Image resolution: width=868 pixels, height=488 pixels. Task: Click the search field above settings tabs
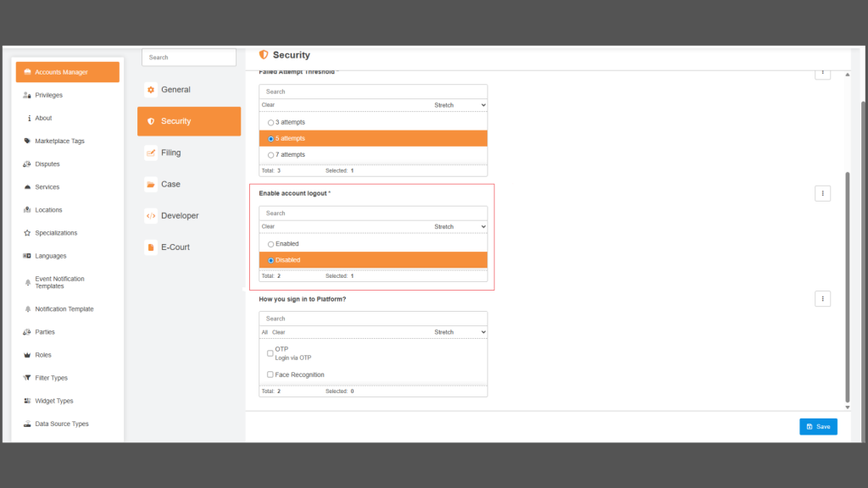[x=188, y=58]
